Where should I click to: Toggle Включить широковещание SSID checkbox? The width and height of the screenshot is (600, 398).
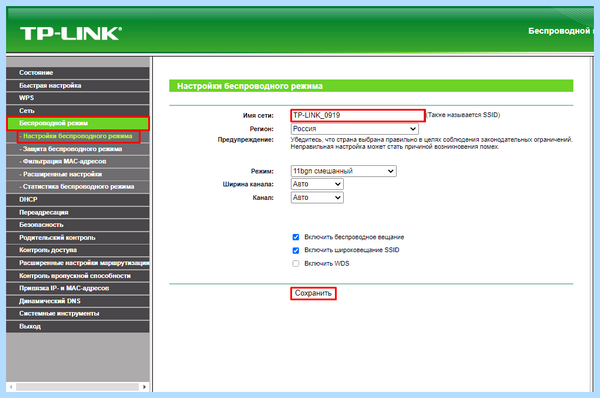tap(296, 250)
